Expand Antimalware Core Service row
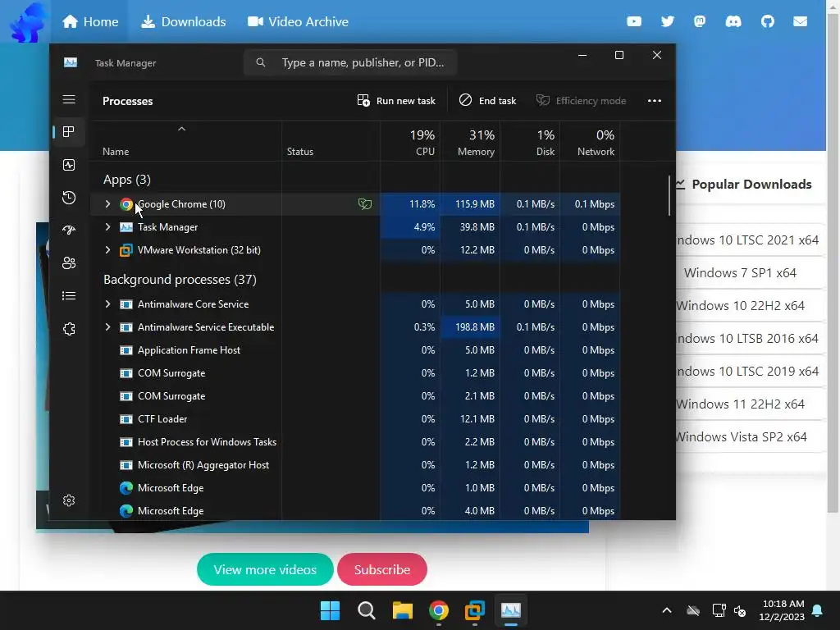 point(107,304)
